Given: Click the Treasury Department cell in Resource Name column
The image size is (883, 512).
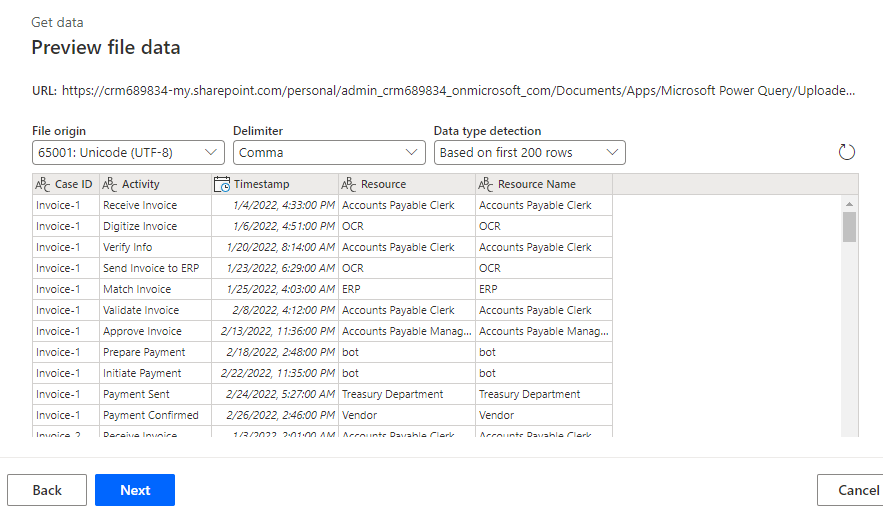Looking at the screenshot, I should [x=544, y=394].
